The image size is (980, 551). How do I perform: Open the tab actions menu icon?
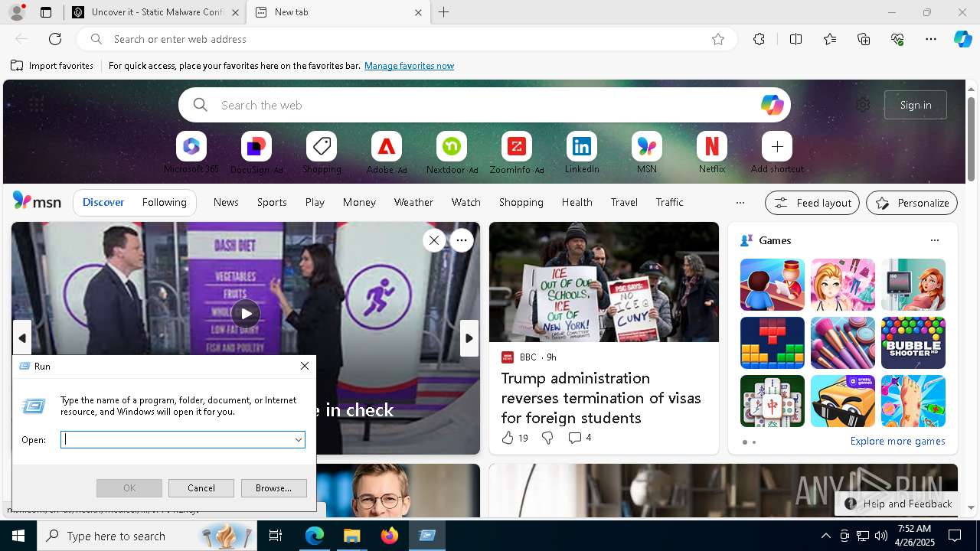click(x=46, y=12)
